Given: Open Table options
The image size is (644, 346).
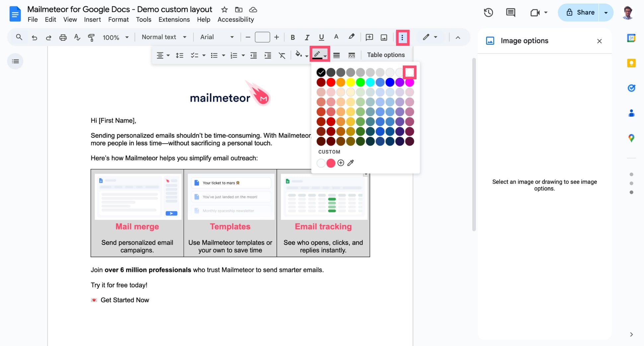Looking at the screenshot, I should tap(386, 55).
